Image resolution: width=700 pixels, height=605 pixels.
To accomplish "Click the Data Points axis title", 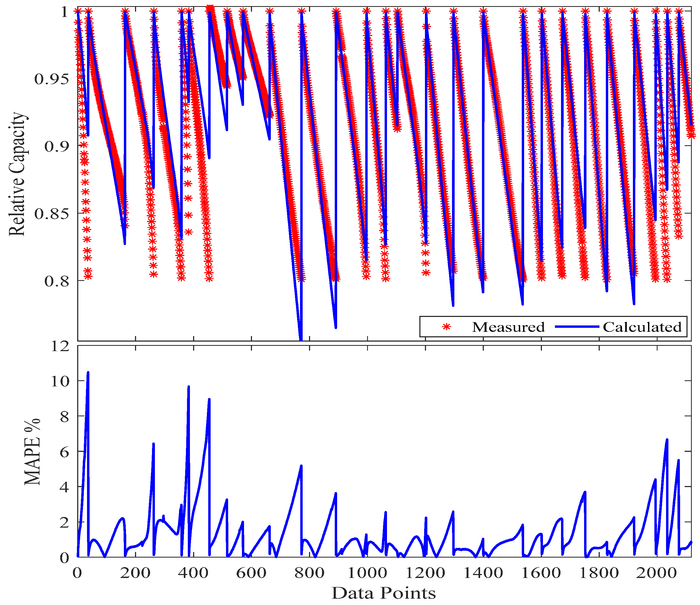I will [x=384, y=593].
